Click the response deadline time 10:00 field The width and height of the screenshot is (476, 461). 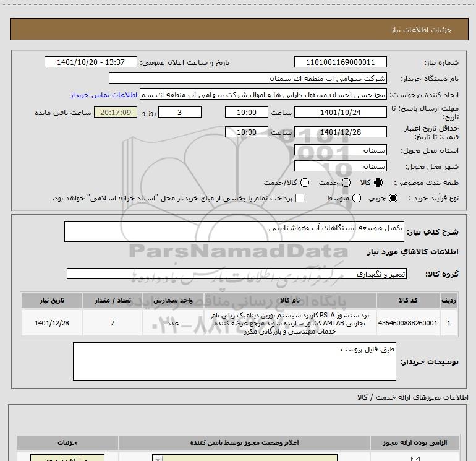247,113
